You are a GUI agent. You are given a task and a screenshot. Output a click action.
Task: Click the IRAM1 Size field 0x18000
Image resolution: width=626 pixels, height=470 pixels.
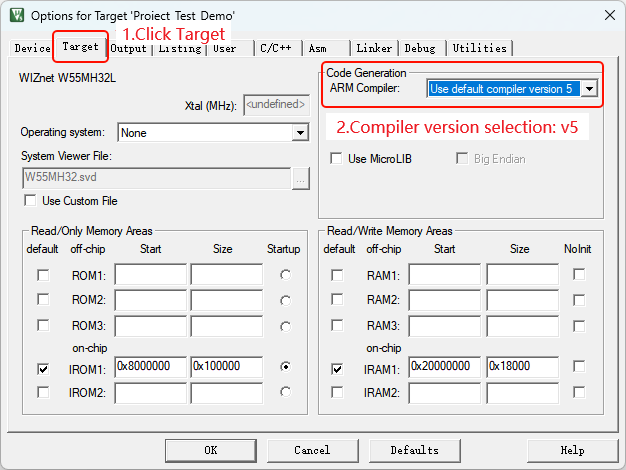pos(523,367)
